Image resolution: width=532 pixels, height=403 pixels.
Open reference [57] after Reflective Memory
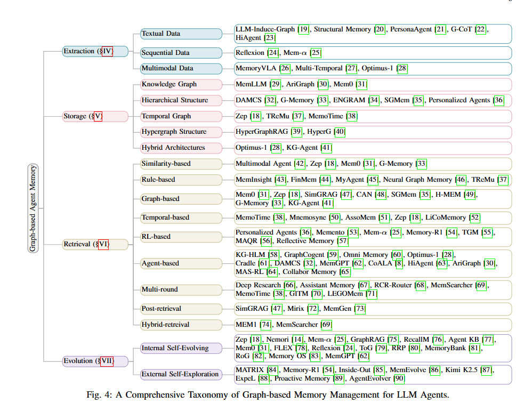point(343,241)
